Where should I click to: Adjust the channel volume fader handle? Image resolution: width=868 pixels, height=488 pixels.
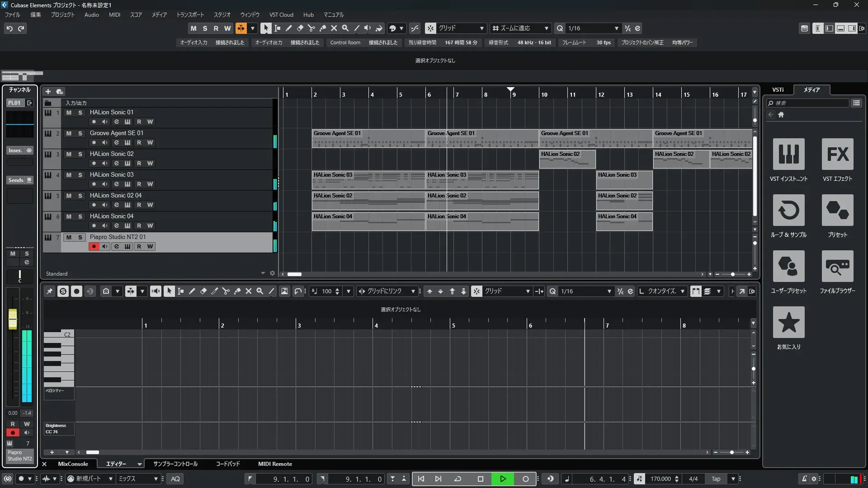[13, 319]
